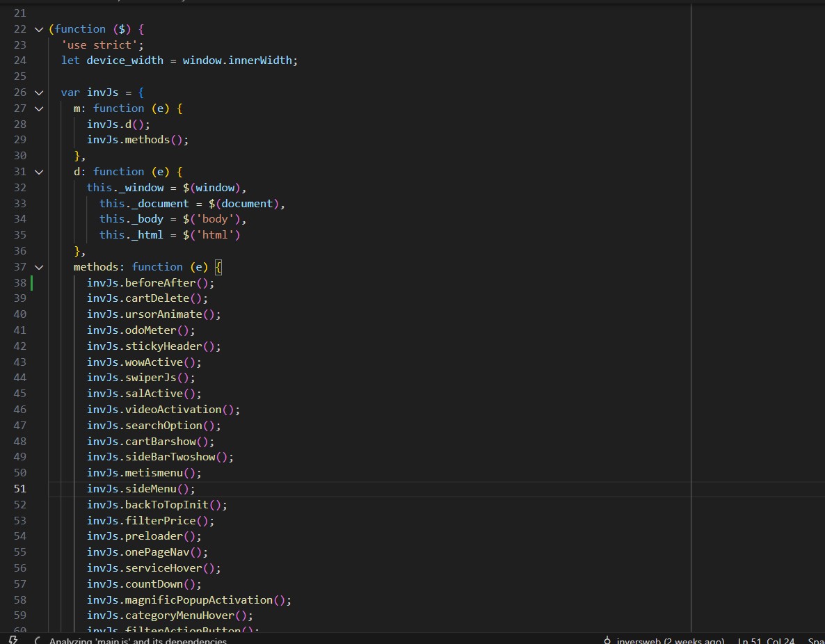Collapse the methods function on line 37
Viewport: 825px width, 644px height.
tap(39, 266)
